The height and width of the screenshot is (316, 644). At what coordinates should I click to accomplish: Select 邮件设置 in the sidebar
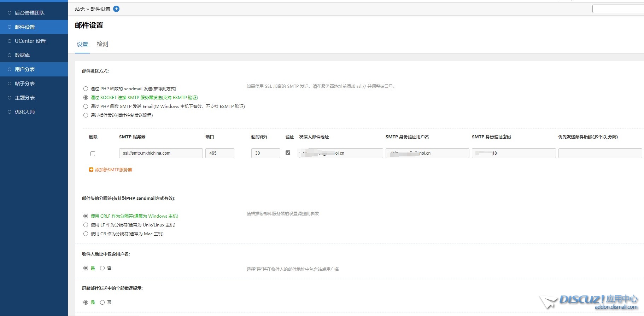coord(34,27)
